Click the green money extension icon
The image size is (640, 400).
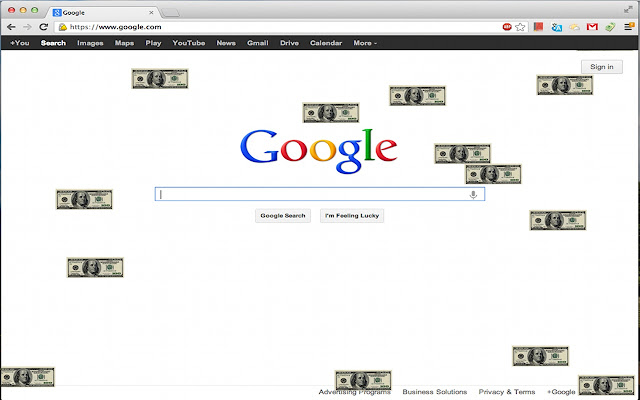(610, 27)
